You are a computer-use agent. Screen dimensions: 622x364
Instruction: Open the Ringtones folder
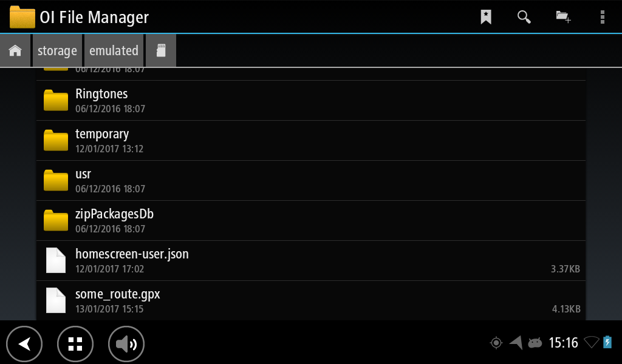pyautogui.click(x=311, y=101)
